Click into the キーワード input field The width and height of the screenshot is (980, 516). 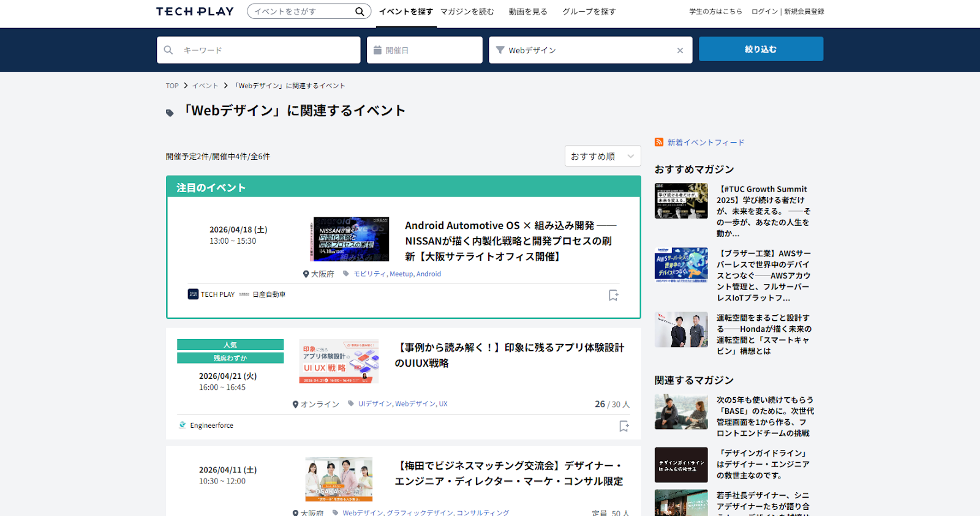click(x=263, y=50)
